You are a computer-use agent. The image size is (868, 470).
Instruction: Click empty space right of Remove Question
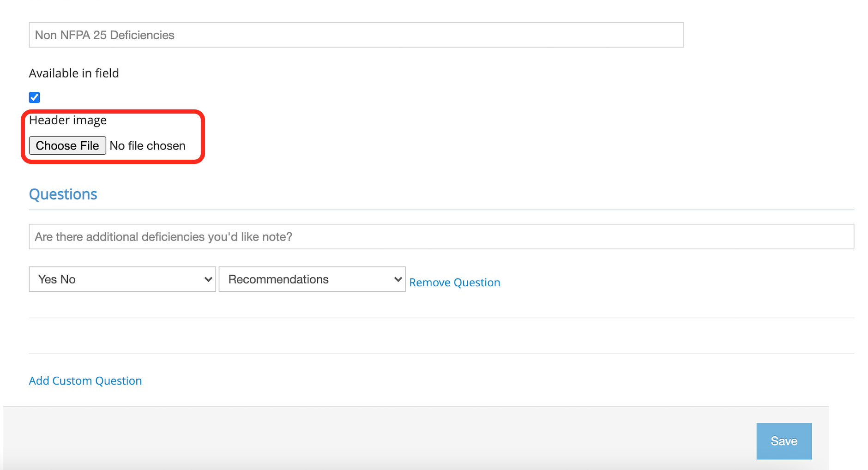point(669,283)
